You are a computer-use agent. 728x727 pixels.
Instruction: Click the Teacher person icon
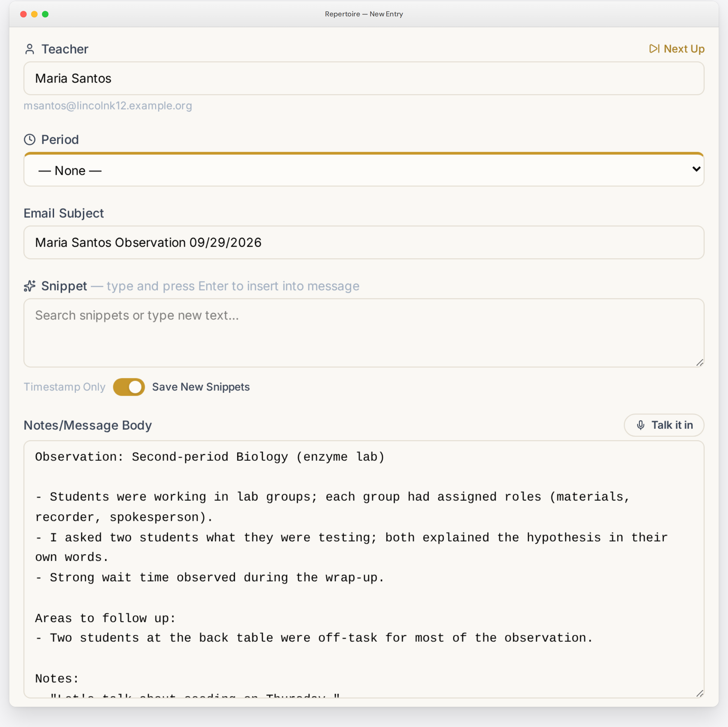click(30, 49)
